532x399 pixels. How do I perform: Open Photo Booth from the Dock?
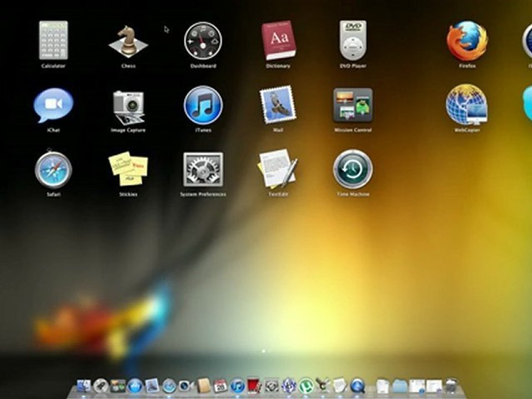(x=254, y=386)
